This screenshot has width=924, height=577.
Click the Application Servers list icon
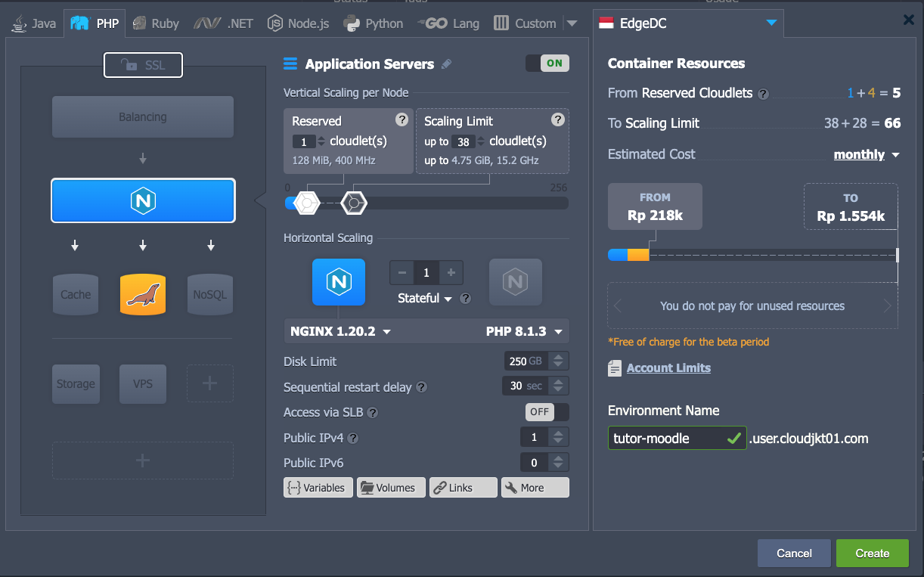(x=290, y=64)
